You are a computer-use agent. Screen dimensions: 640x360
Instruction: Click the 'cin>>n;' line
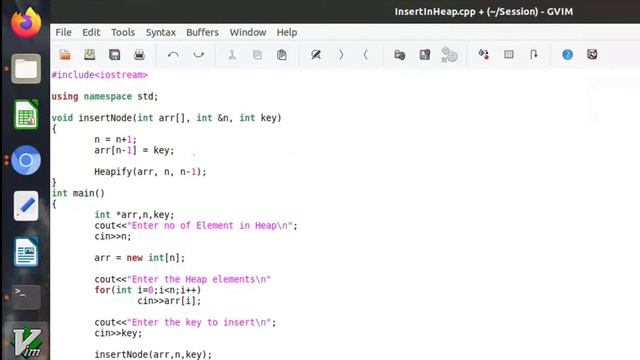coord(113,236)
